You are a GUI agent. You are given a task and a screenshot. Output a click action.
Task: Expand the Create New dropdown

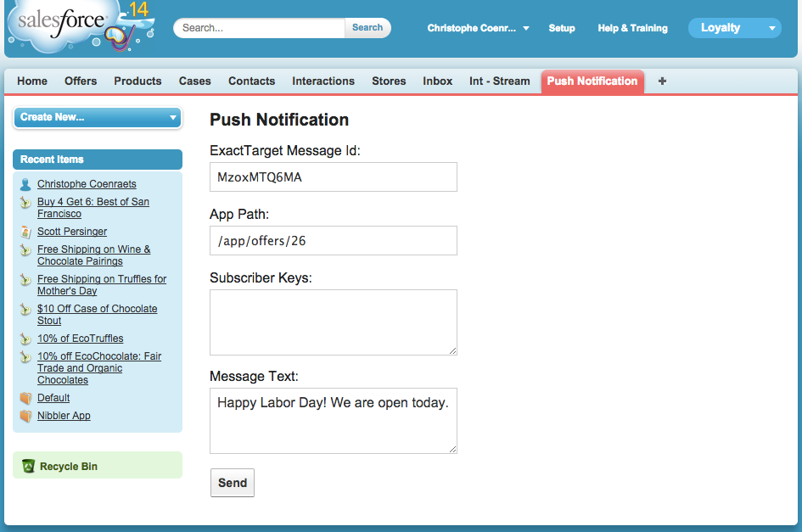click(x=98, y=117)
